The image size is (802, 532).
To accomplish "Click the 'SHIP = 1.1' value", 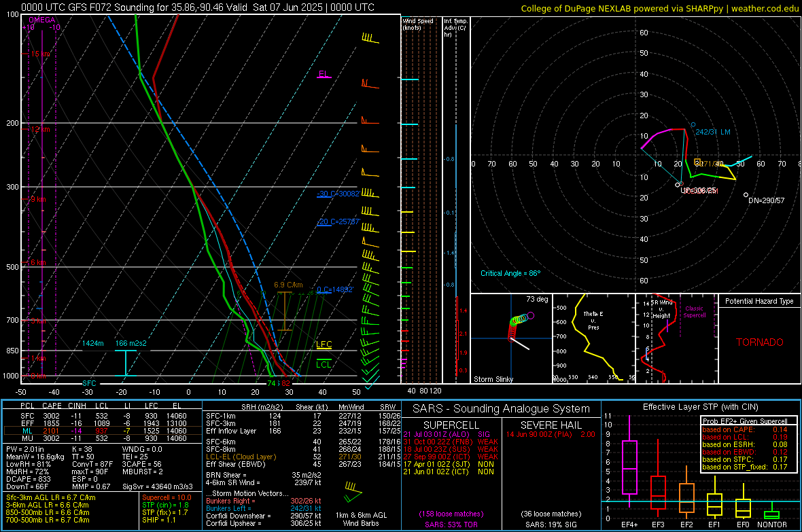I will 159,520.
